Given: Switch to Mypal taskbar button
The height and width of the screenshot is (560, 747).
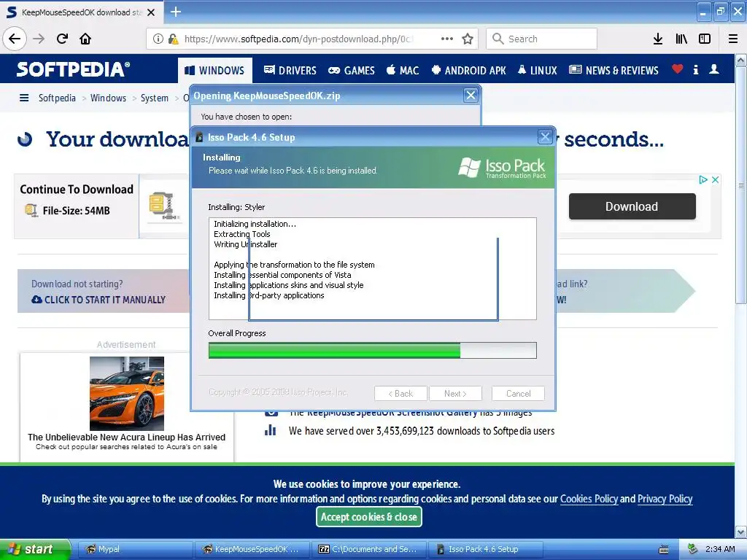Looking at the screenshot, I should (x=135, y=549).
